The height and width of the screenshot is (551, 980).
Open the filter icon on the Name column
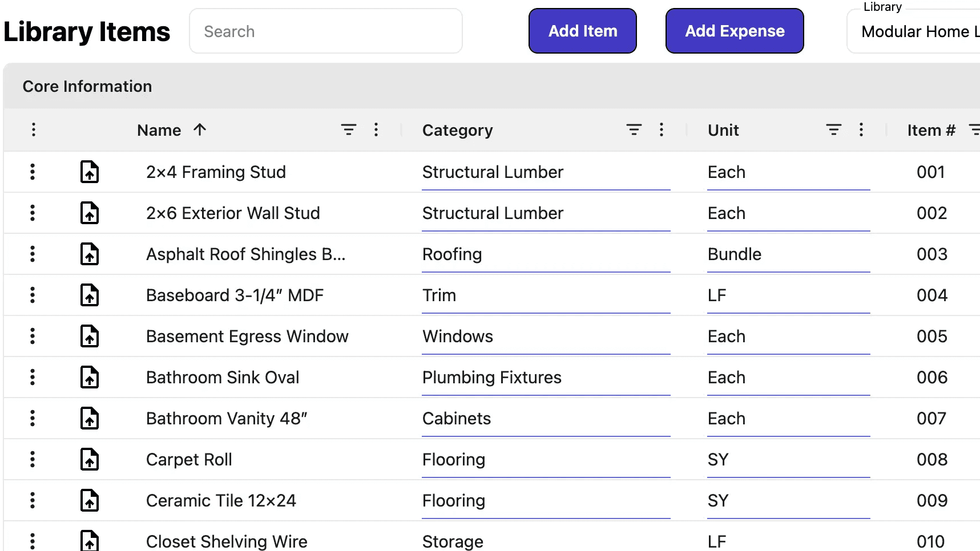(x=349, y=129)
